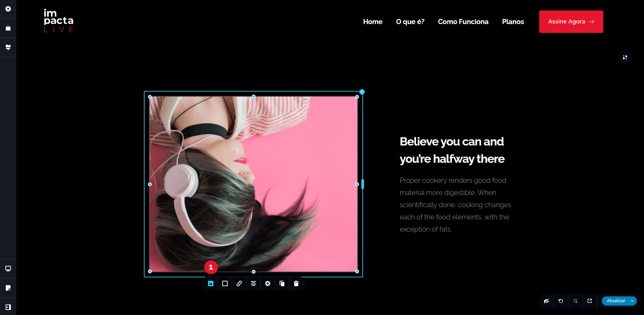Viewport: 644px width, 315px height.
Task: Open the page adjustments sliders icon
Action: pyautogui.click(x=625, y=57)
